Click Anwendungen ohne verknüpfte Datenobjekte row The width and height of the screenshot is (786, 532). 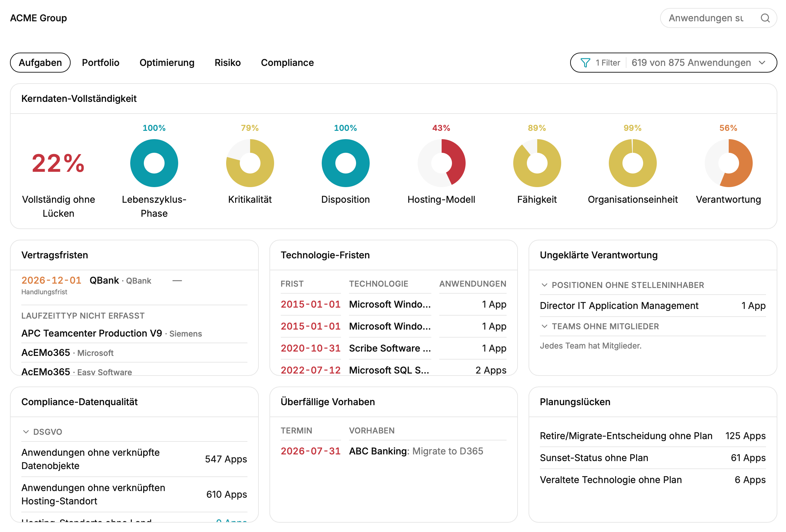[x=134, y=459]
